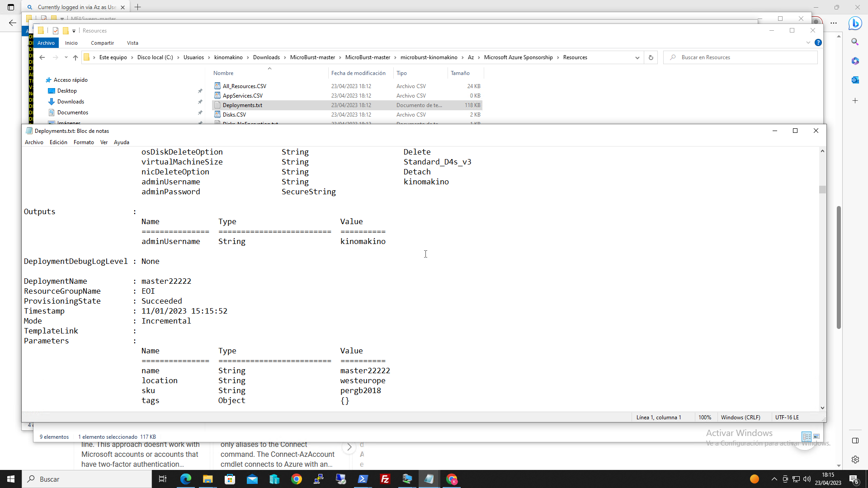Open Downloads in quick access
868x488 pixels.
tap(71, 102)
